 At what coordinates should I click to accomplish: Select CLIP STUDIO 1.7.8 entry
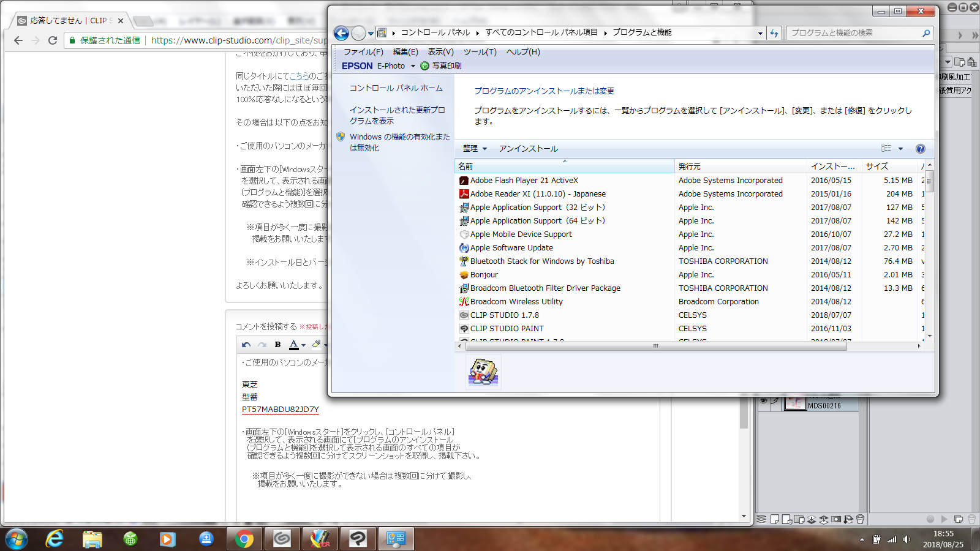[x=690, y=315]
